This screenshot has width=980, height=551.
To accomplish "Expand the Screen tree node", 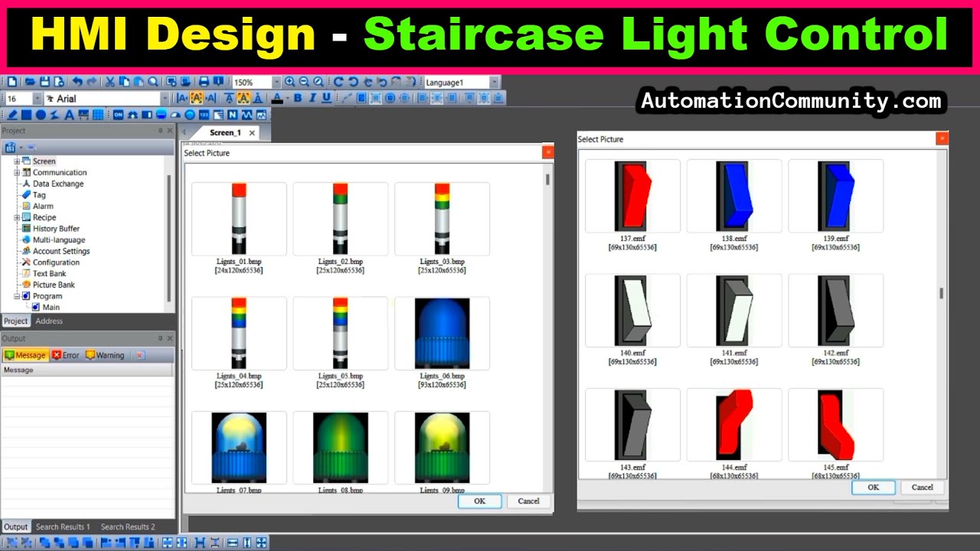I will pyautogui.click(x=17, y=161).
